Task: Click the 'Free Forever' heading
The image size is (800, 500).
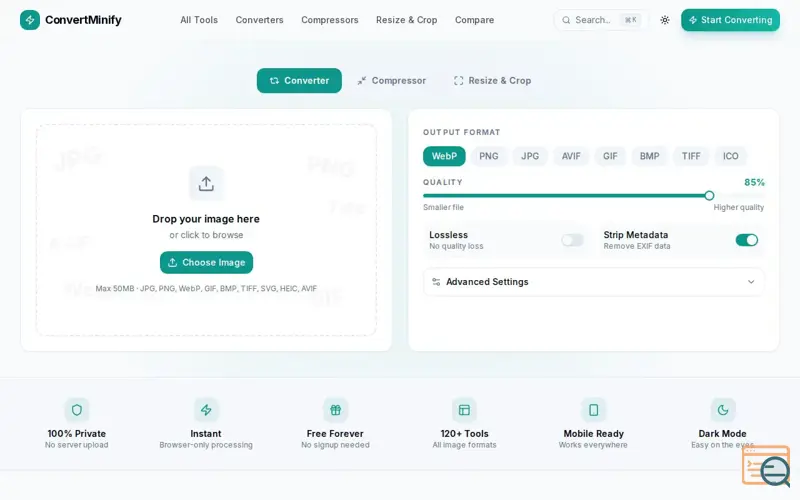Action: tap(335, 434)
